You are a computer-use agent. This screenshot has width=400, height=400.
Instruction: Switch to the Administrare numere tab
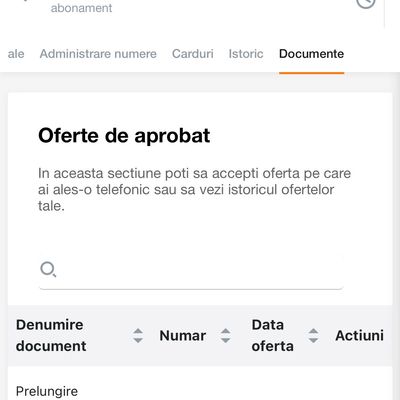(x=98, y=54)
